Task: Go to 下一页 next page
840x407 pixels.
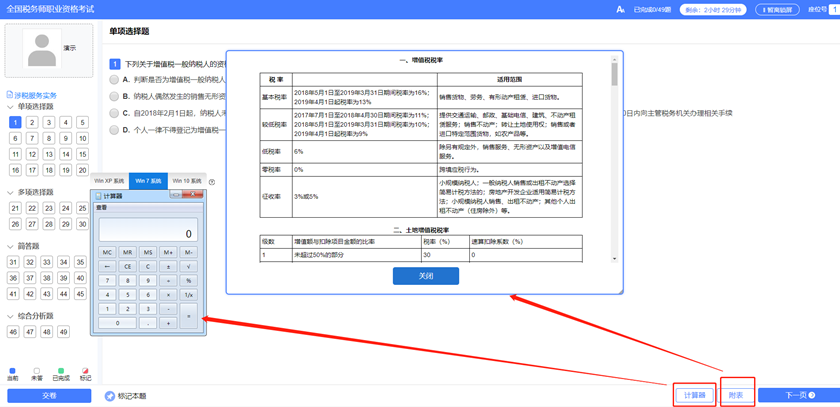Action: coord(799,395)
